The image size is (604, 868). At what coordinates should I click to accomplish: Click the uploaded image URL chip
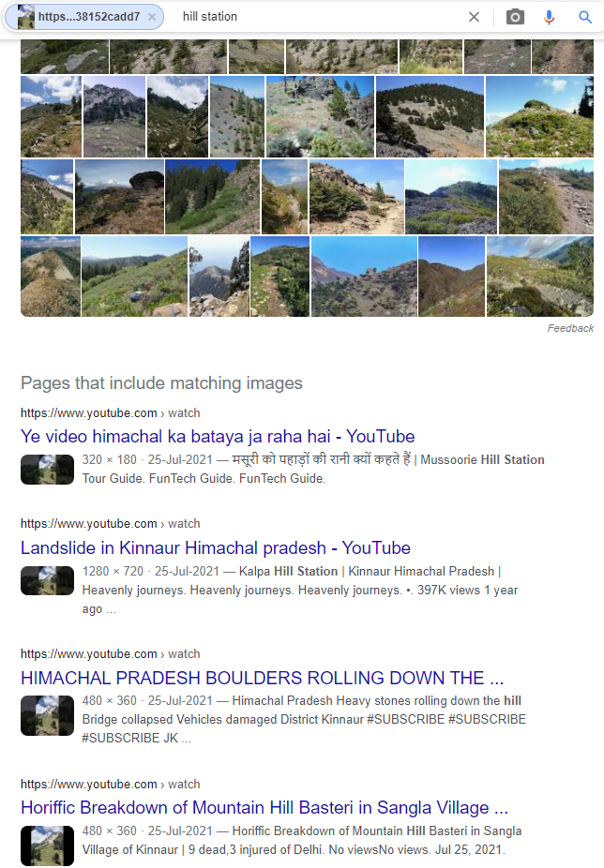pyautogui.click(x=84, y=17)
